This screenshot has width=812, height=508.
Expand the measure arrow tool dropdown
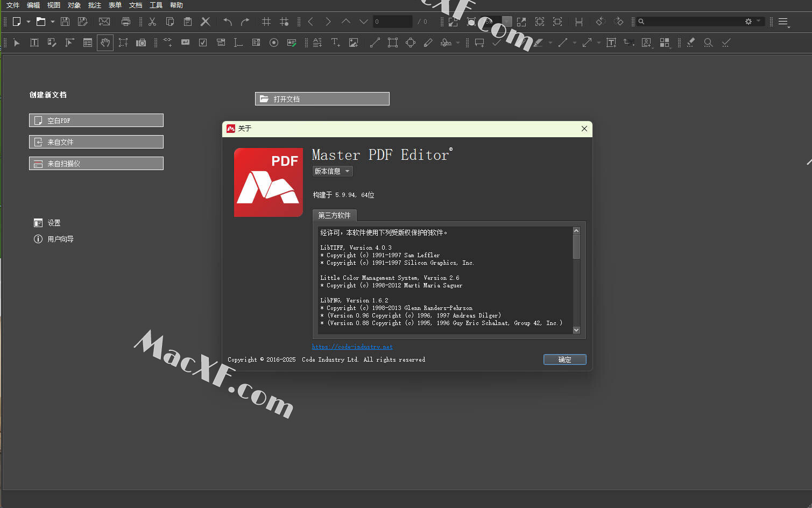pos(599,43)
